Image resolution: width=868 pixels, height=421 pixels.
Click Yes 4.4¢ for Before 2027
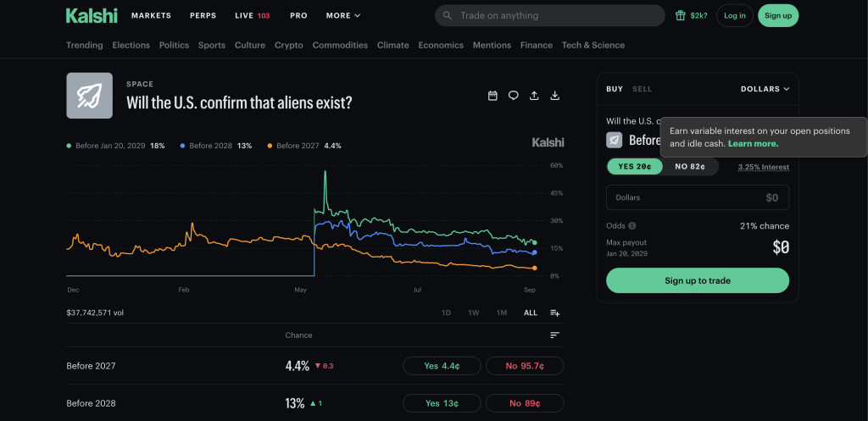point(442,366)
